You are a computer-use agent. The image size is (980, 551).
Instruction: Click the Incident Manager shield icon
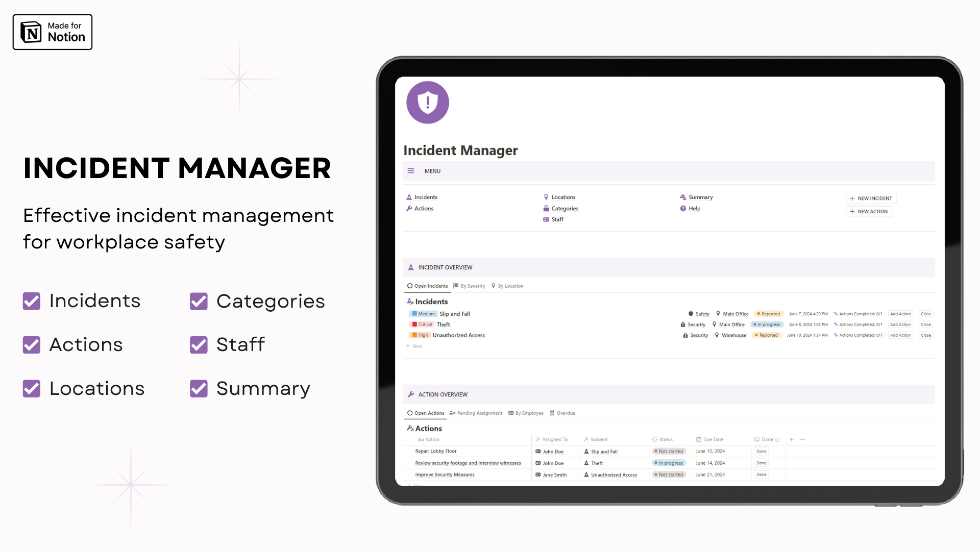tap(427, 102)
